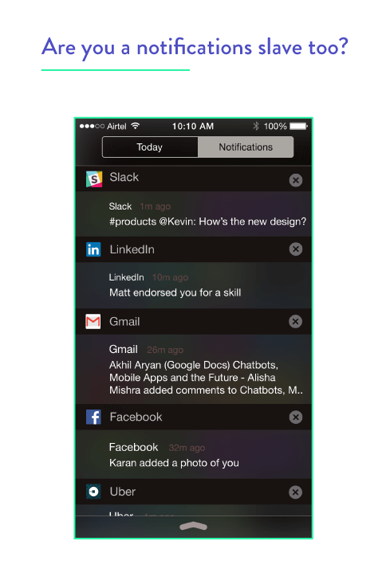
Task: Dismiss the Gmail notification group
Action: 296,321
